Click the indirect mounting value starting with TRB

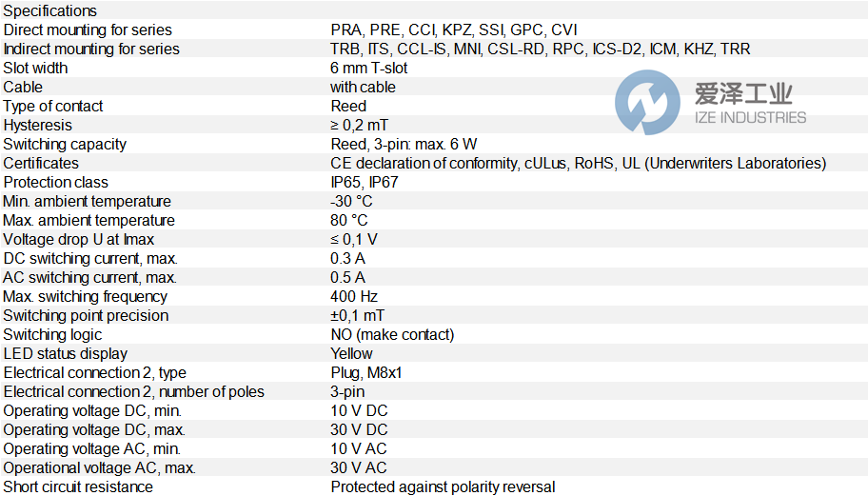(x=541, y=49)
